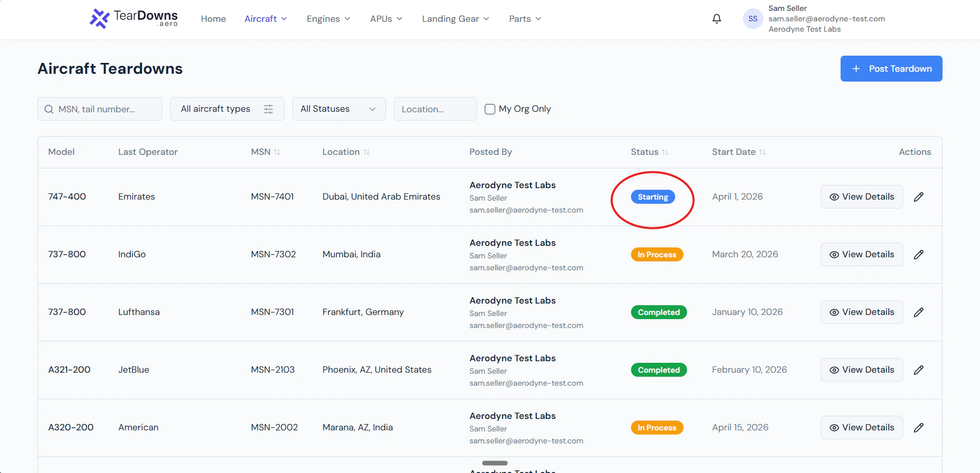This screenshot has width=980, height=473.
Task: Edit the MSN-7302 teardown with pencil icon
Action: point(919,255)
